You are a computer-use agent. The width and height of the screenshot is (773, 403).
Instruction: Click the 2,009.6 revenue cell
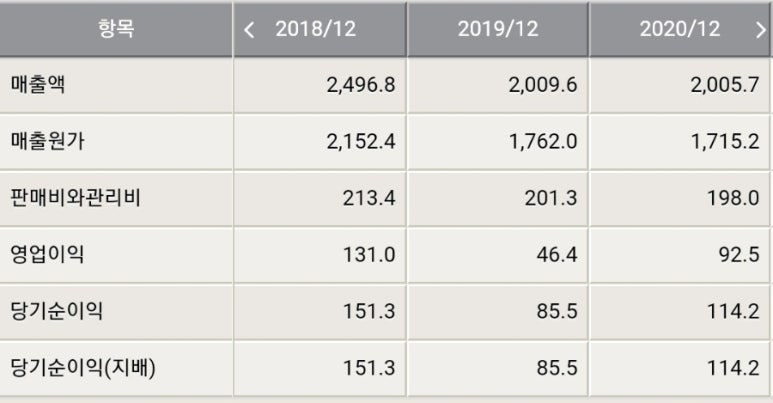498,85
